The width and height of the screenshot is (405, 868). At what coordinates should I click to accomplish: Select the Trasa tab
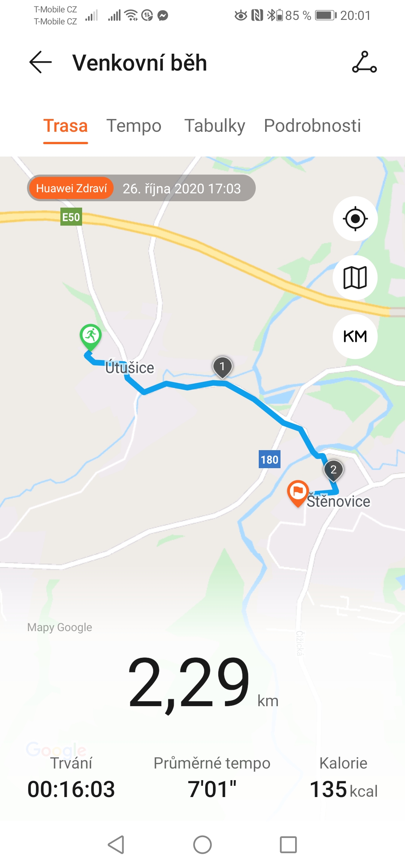[66, 126]
